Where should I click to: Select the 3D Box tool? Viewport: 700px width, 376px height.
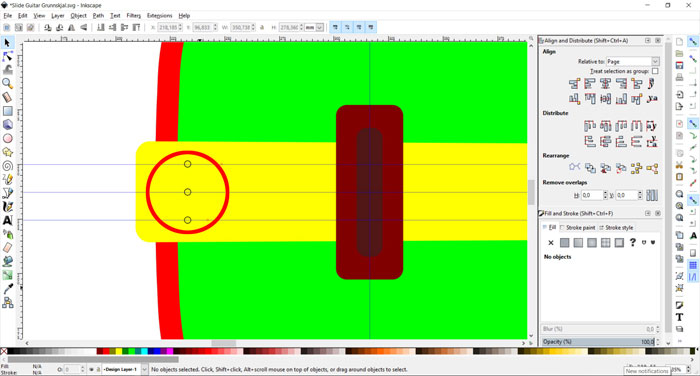pos(7,125)
